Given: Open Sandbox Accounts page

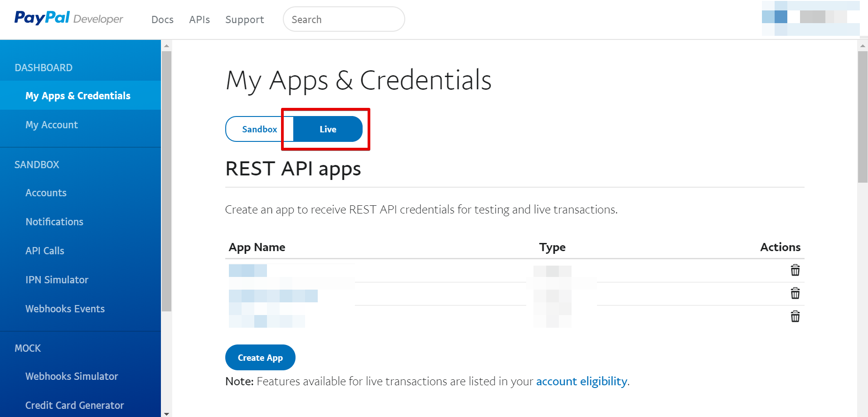Looking at the screenshot, I should click(46, 193).
